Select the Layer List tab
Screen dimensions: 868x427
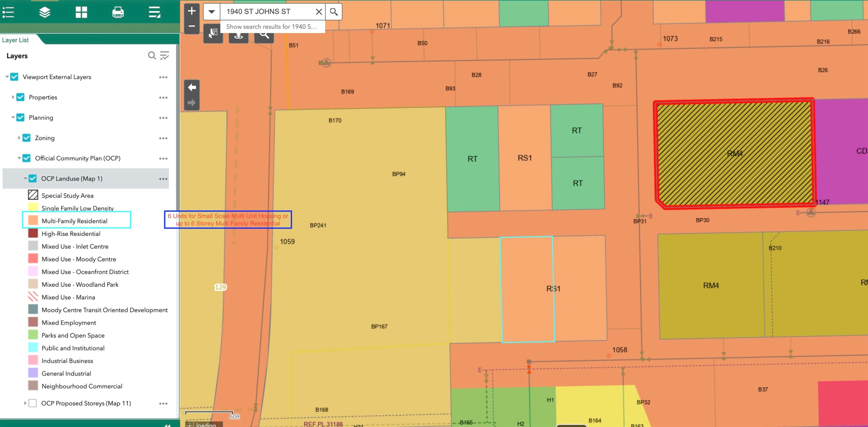tap(16, 40)
